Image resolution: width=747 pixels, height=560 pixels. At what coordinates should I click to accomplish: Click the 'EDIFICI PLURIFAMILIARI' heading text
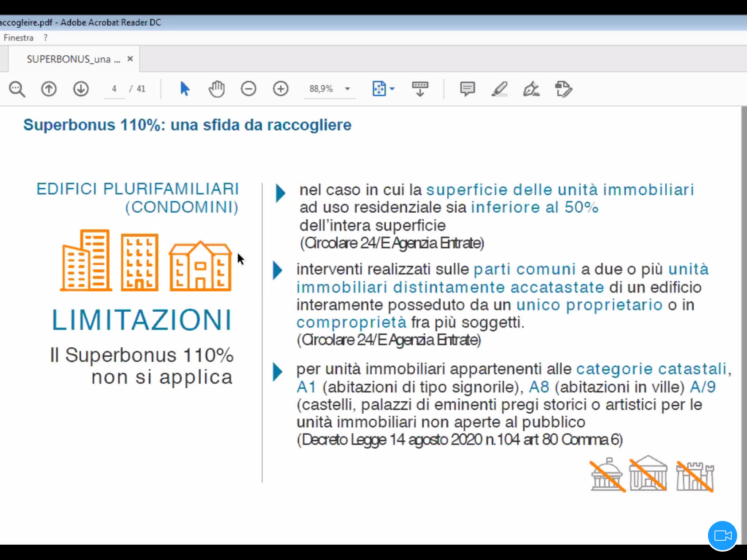click(x=138, y=189)
